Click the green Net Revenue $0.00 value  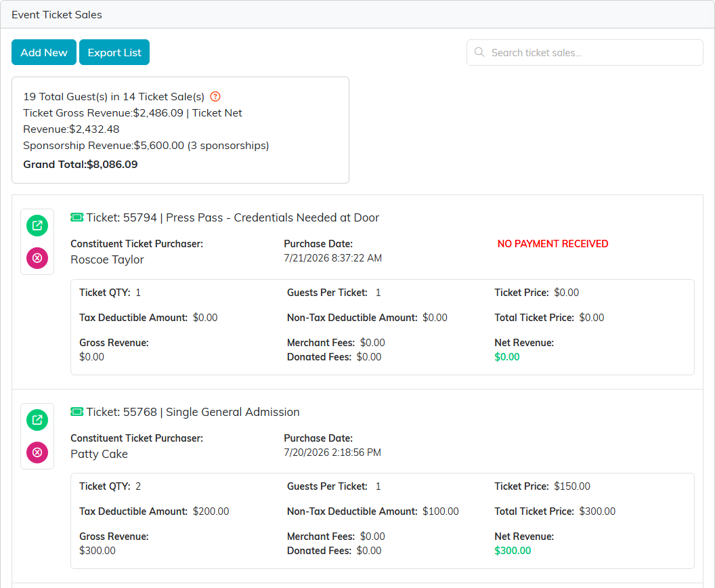click(x=507, y=357)
